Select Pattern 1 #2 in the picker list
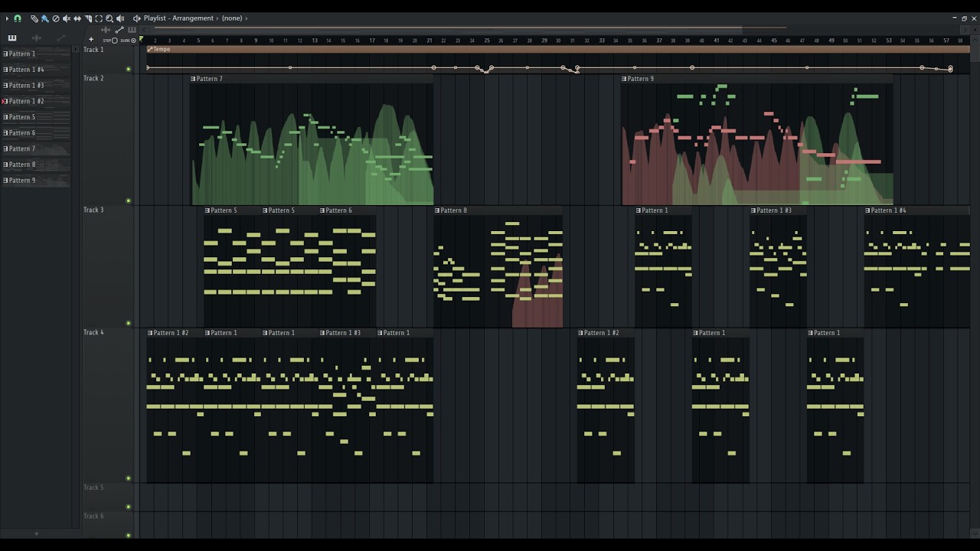This screenshot has height=551, width=980. [36, 101]
